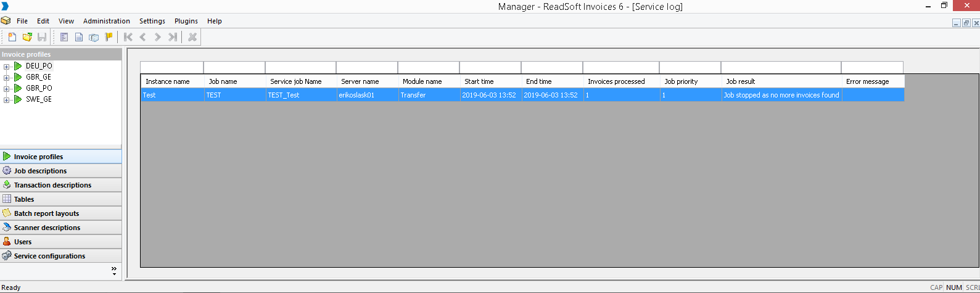Click filter field above Instance name column
Screen dimensions: 980x293
pos(171,67)
